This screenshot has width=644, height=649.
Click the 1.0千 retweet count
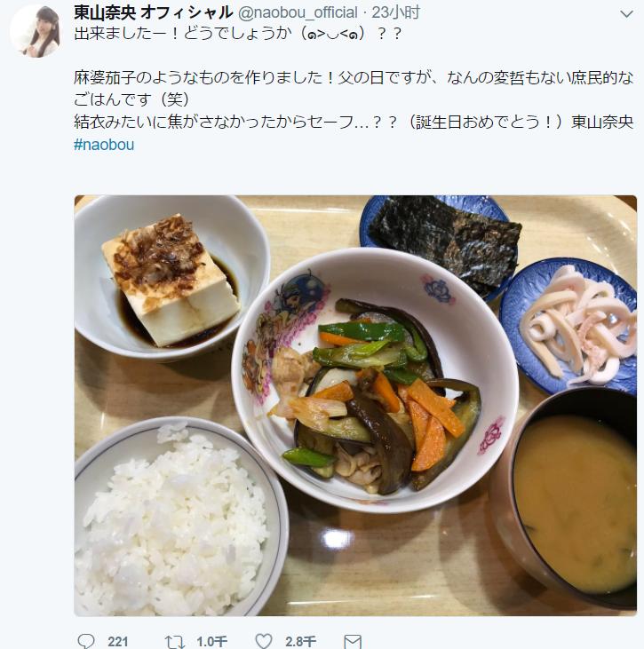pos(211,642)
